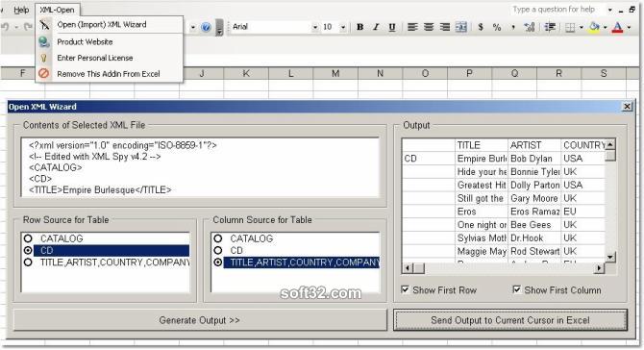Click the Rod Stewart cell in Output
This screenshot has width=644, height=350.
tap(534, 251)
